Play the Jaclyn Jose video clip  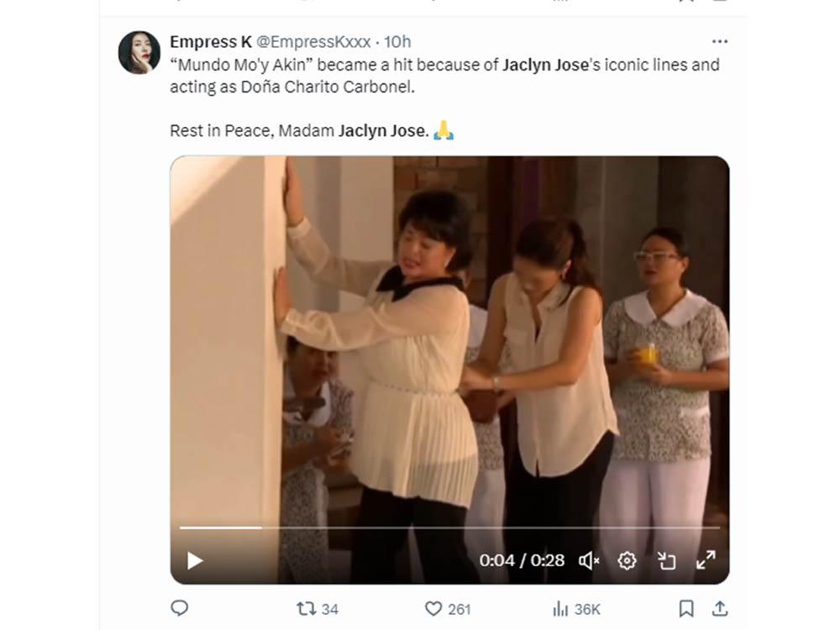(x=195, y=560)
